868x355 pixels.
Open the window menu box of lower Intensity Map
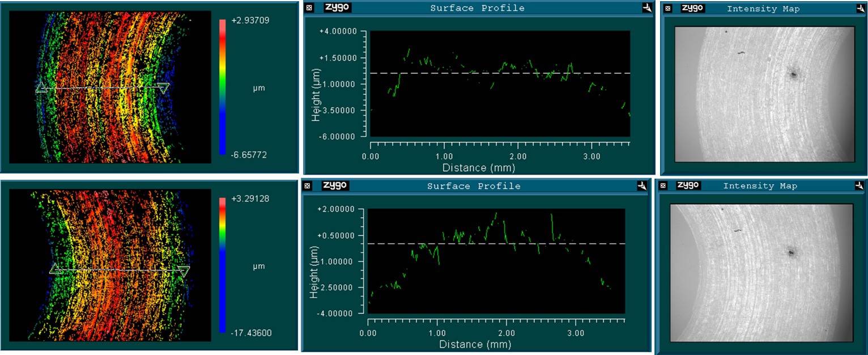662,185
